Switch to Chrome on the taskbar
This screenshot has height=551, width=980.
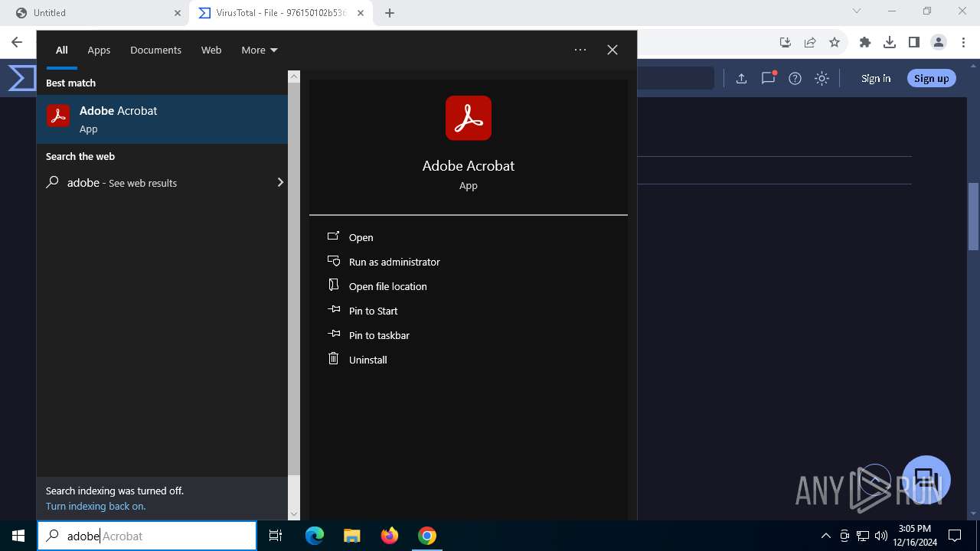pos(427,536)
